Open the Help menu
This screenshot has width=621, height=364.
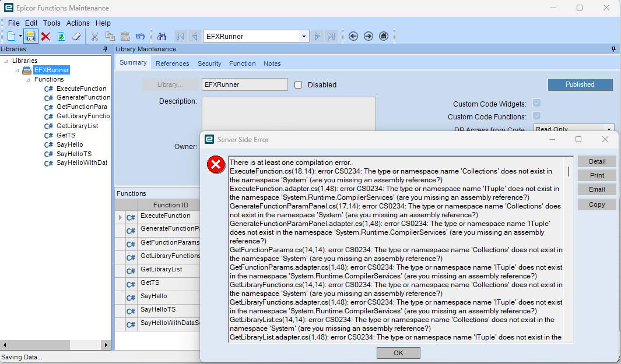point(103,23)
